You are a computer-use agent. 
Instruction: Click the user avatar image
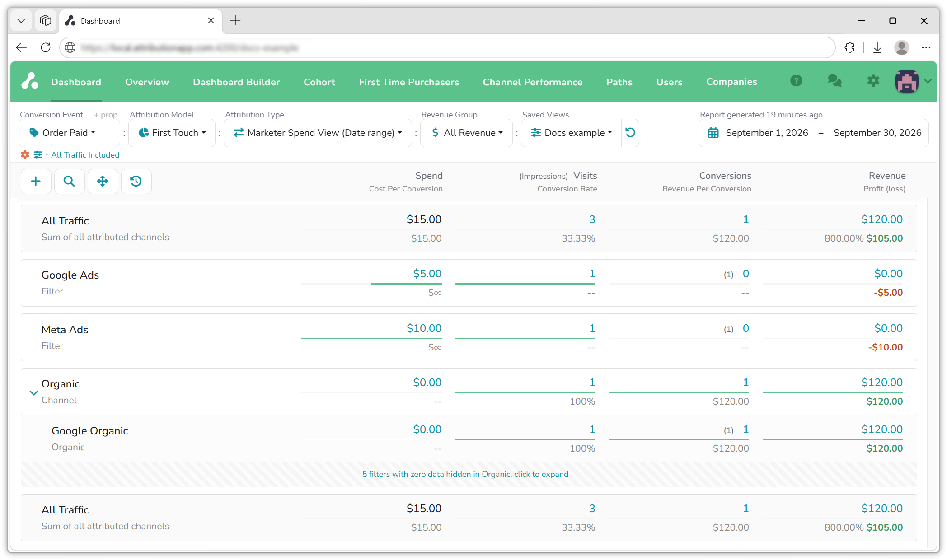pos(907,81)
